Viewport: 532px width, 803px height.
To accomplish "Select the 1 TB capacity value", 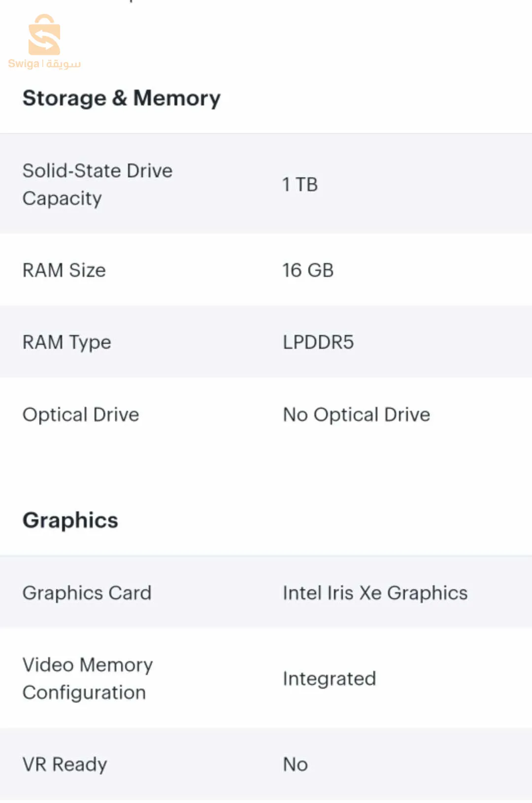I will tap(299, 185).
